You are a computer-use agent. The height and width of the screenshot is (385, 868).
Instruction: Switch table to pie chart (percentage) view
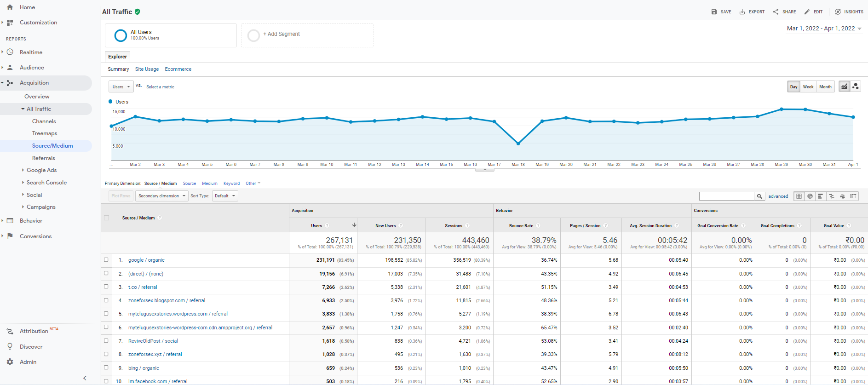pos(810,196)
